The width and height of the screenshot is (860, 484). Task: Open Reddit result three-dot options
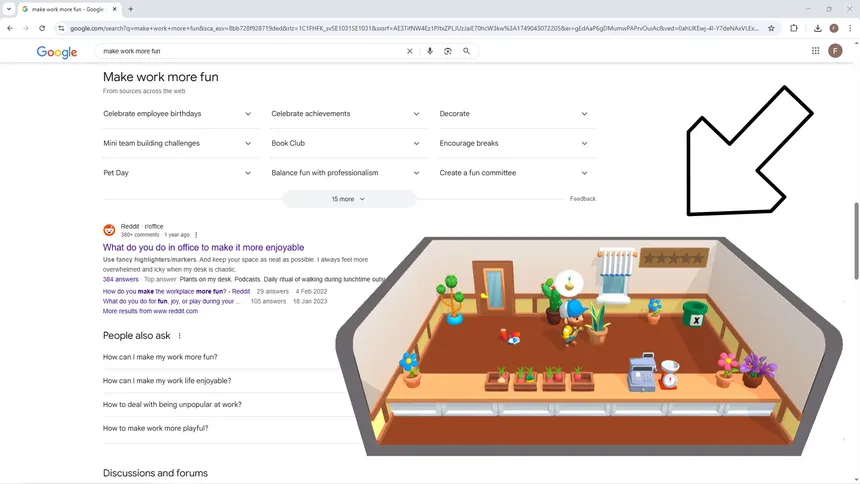point(196,235)
